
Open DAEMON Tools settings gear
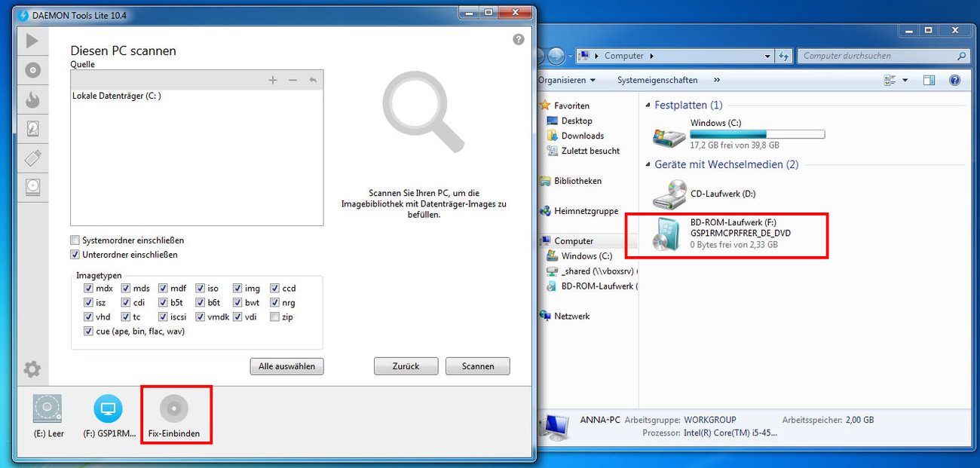(x=32, y=369)
